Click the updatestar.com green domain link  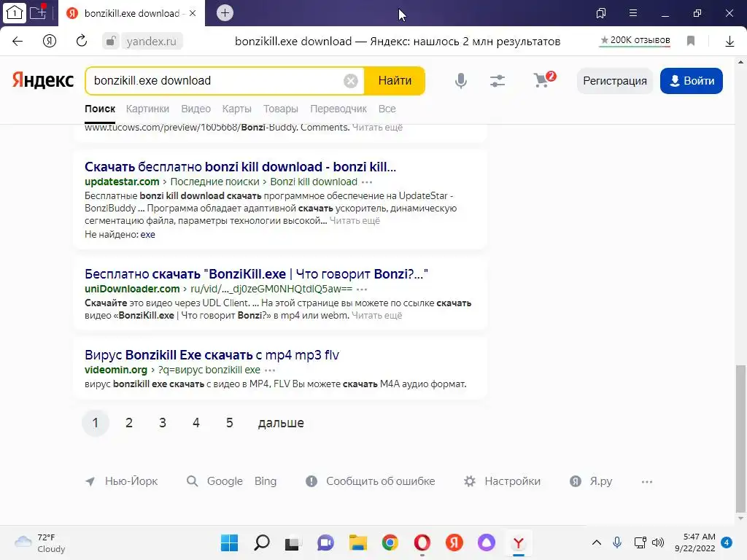pyautogui.click(x=122, y=182)
